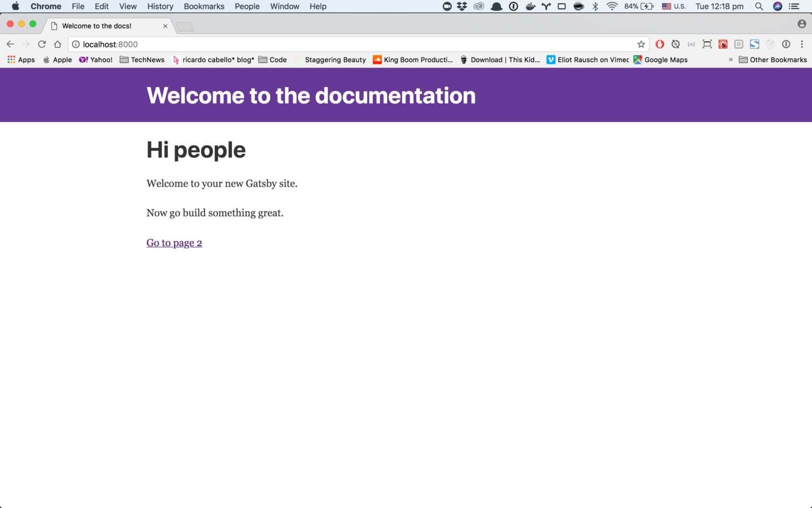Viewport: 812px width, 508px height.
Task: Launch Siri from the menu bar
Action: (x=777, y=6)
